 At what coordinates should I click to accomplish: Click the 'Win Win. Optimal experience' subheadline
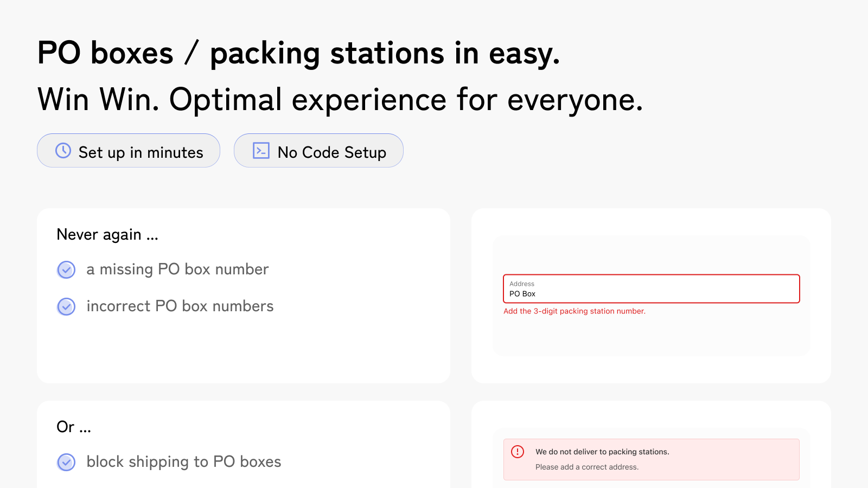coord(340,100)
